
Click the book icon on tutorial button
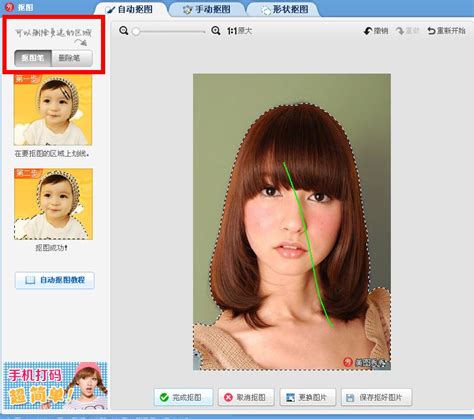pos(30,280)
